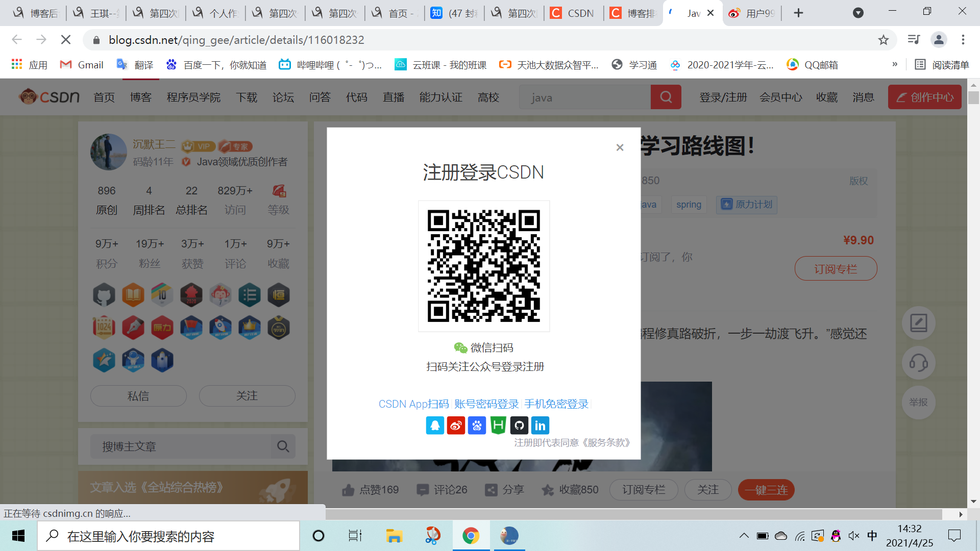
Task: Open 手机免密登录 login option
Action: 556,404
